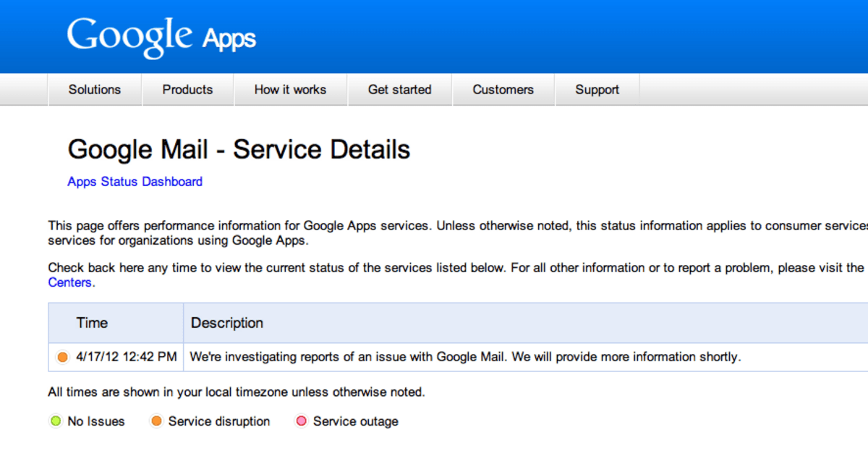Click the local timezone note below table
868x456 pixels.
pos(237,392)
